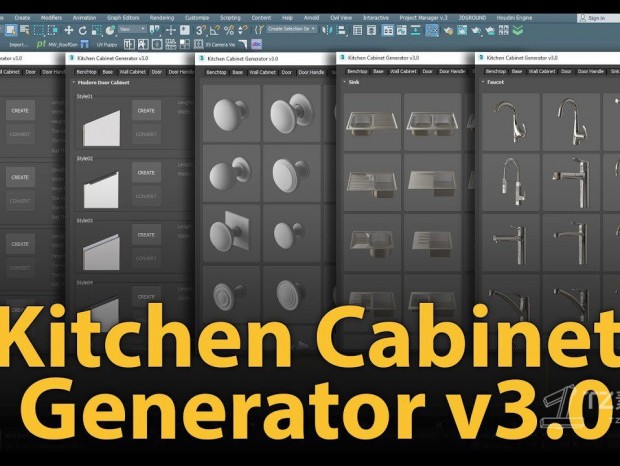This screenshot has height=466, width=620.
Task: Activate Select and Manipulate tool
Action: 171,30
